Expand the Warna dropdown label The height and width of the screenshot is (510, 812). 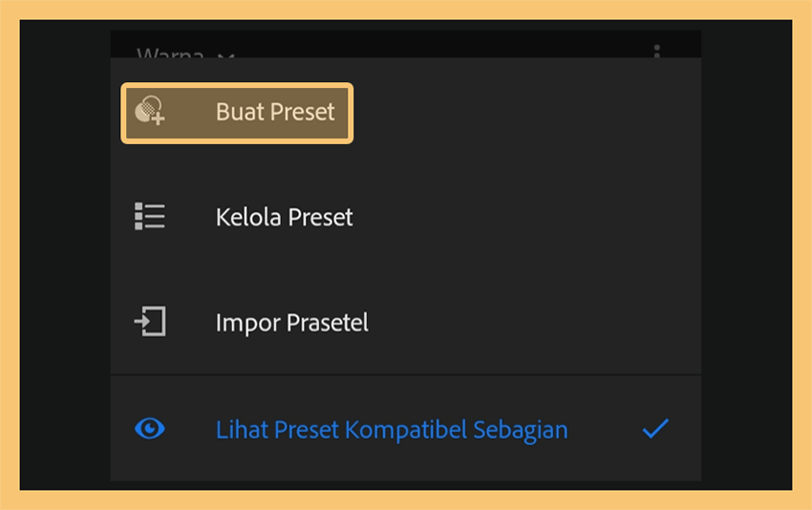click(x=170, y=52)
